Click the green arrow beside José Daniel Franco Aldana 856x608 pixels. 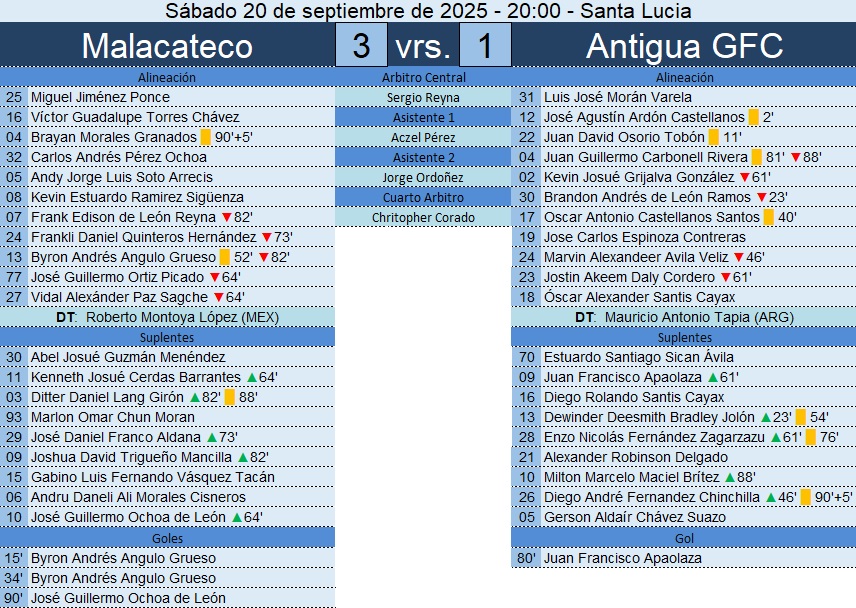click(211, 437)
